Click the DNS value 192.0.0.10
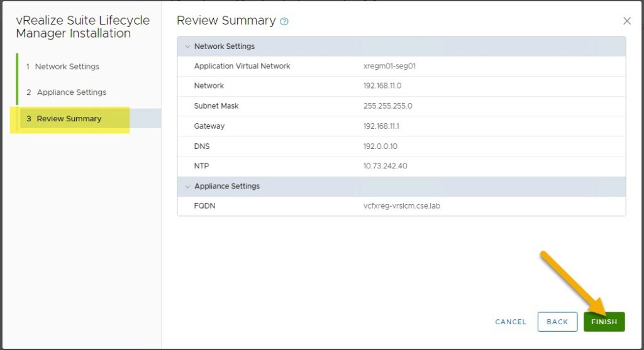The height and width of the screenshot is (350, 644). point(380,146)
